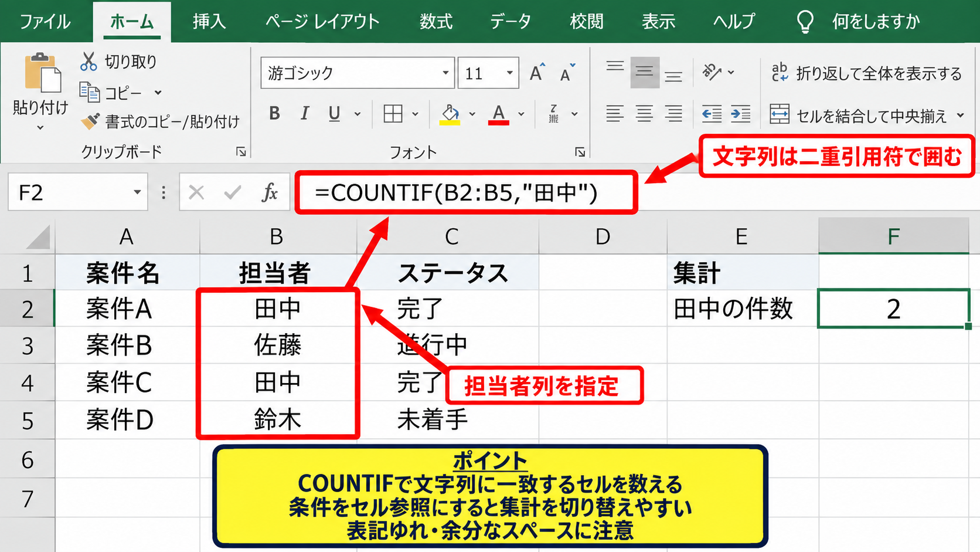Click the Copy (コピー) icon
Screen dimensions: 980x552
coord(89,92)
